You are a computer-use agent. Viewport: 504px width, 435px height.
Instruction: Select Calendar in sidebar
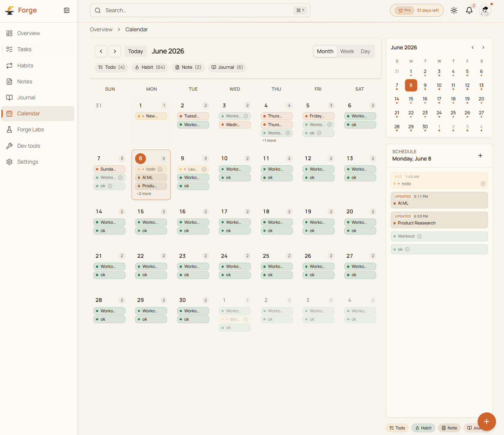[x=38, y=114]
